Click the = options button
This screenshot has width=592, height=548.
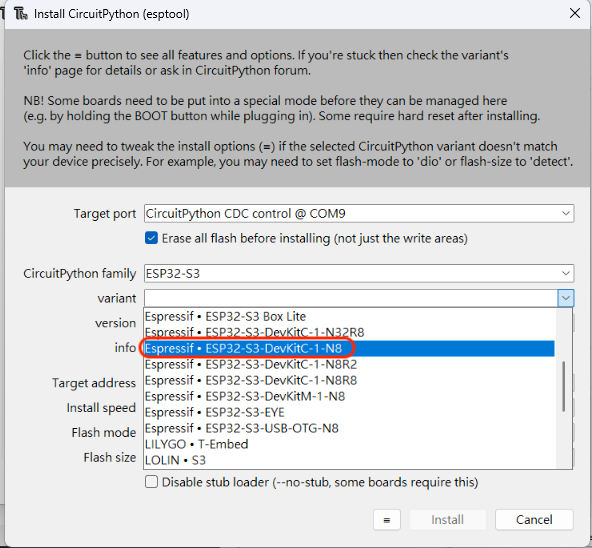coord(387,520)
